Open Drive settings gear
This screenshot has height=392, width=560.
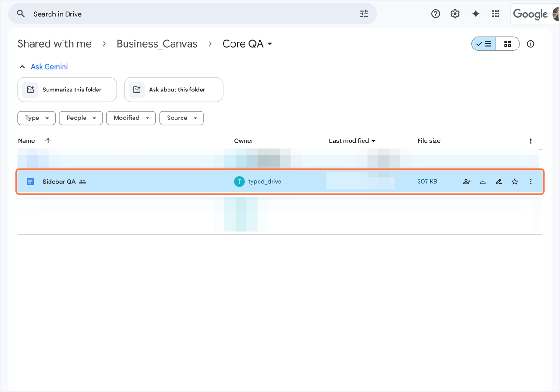pyautogui.click(x=455, y=14)
